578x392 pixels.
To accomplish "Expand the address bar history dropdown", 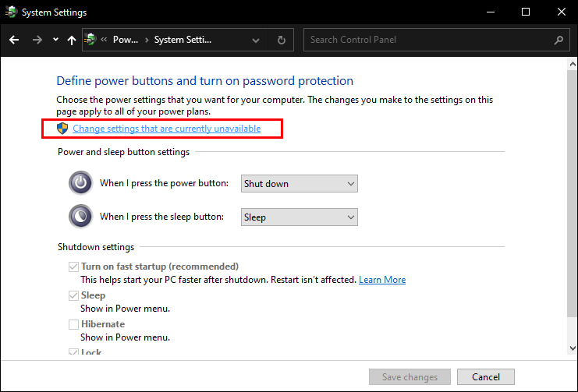I will pyautogui.click(x=257, y=40).
